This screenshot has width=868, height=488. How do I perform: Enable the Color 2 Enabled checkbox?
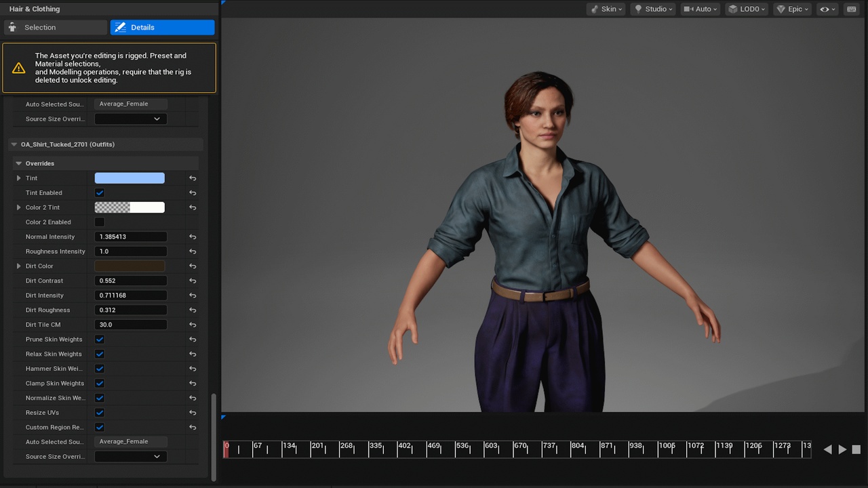[100, 222]
